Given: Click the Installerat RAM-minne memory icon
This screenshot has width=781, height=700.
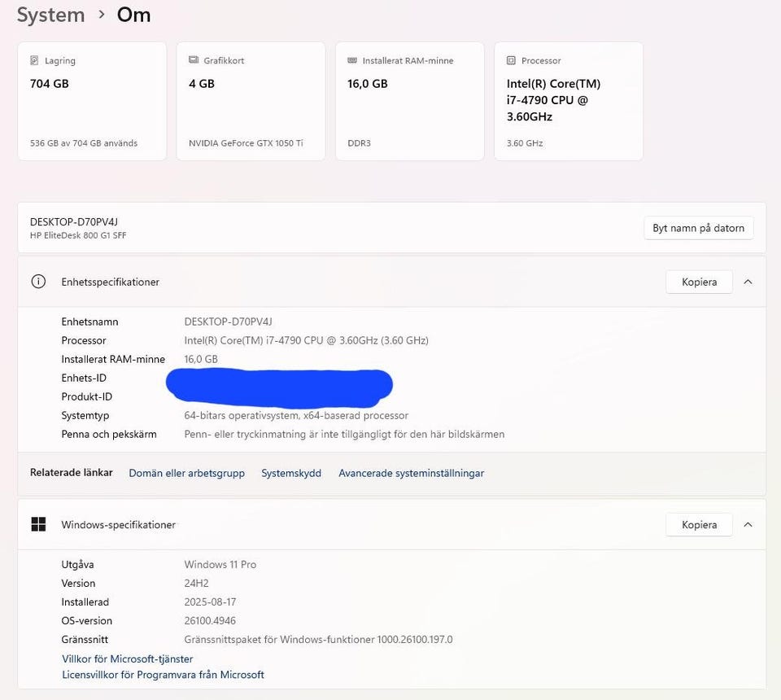Looking at the screenshot, I should coord(352,60).
